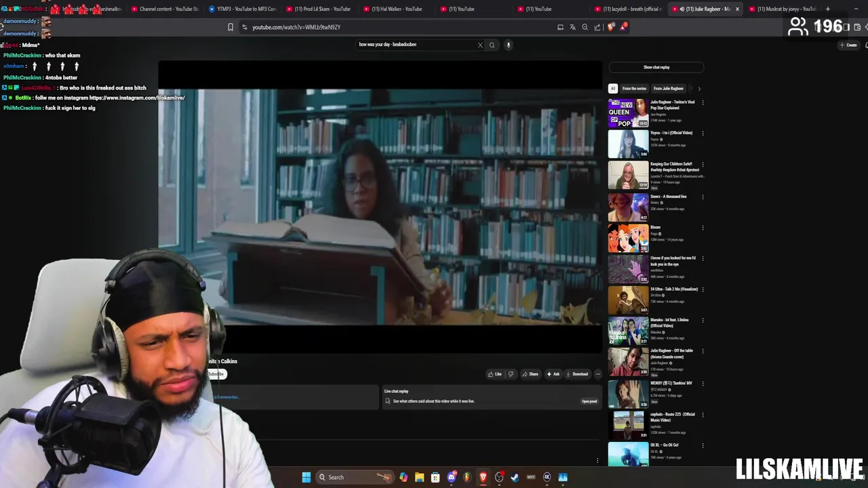
Task: Open a new browser tab
Action: [x=828, y=9]
